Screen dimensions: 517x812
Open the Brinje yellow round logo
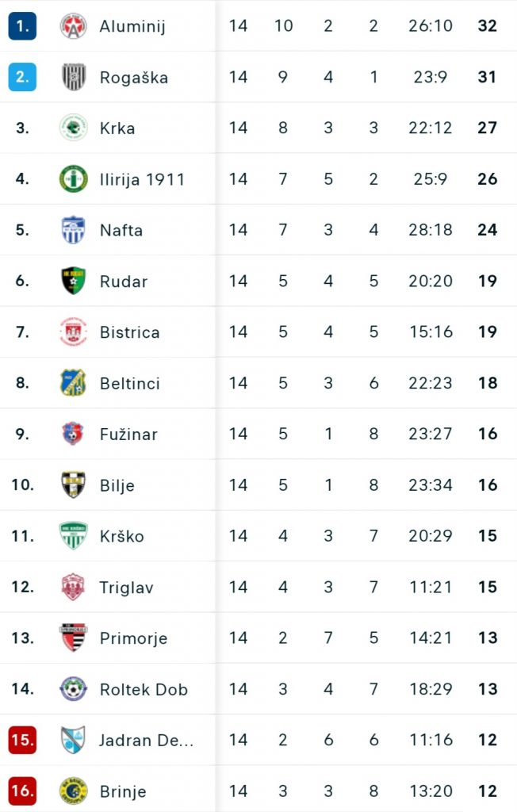point(73,791)
